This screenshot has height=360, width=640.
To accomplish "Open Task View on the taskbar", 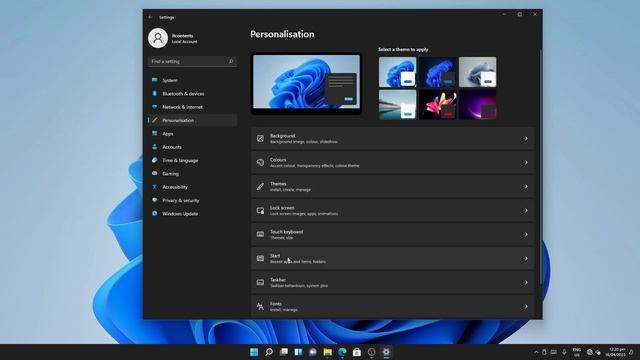I will (x=284, y=352).
